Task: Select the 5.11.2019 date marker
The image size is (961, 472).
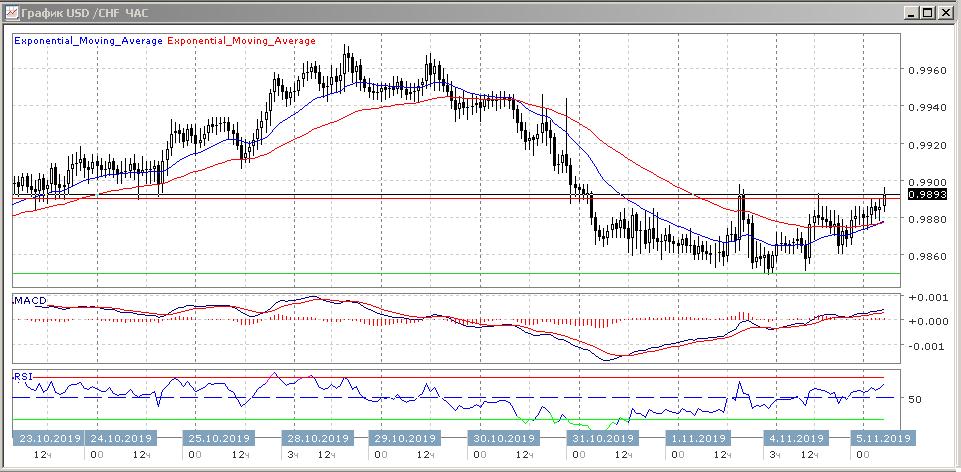Action: click(x=880, y=438)
